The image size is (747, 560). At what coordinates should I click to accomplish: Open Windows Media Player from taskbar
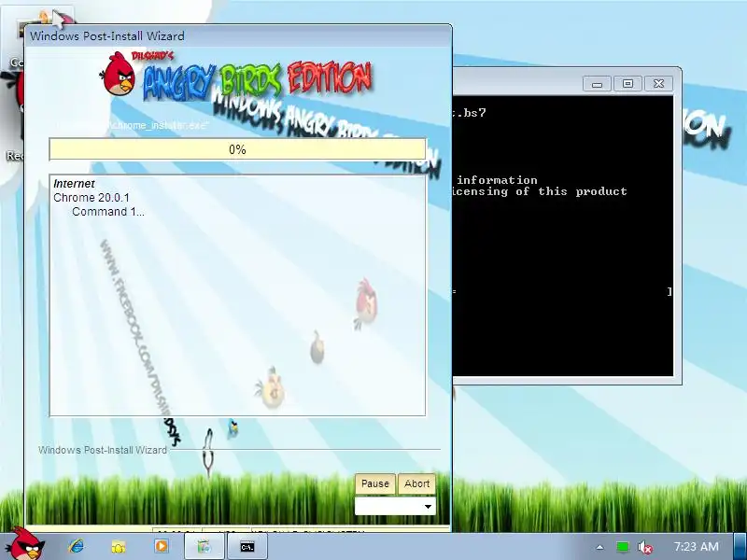161,546
